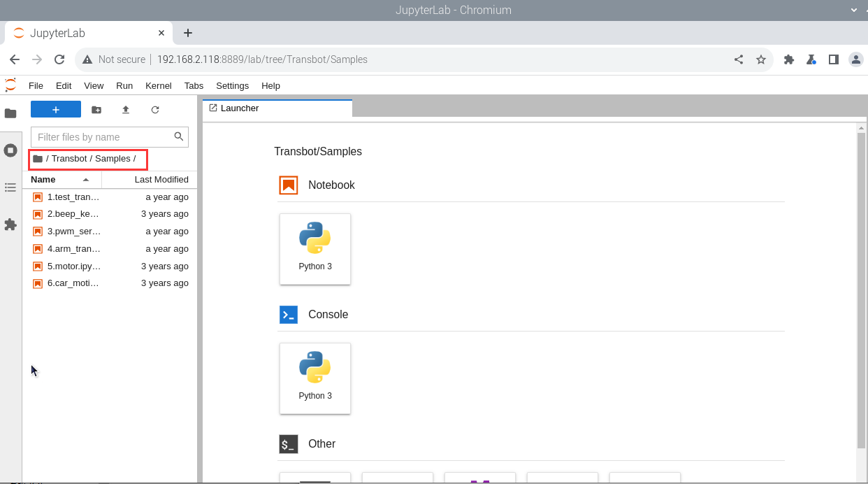Open the Help menu

coord(270,85)
